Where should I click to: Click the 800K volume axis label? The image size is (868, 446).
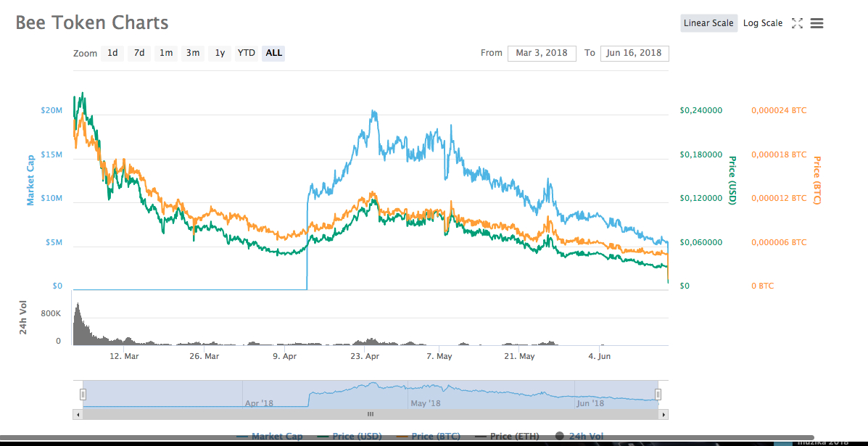(x=50, y=313)
